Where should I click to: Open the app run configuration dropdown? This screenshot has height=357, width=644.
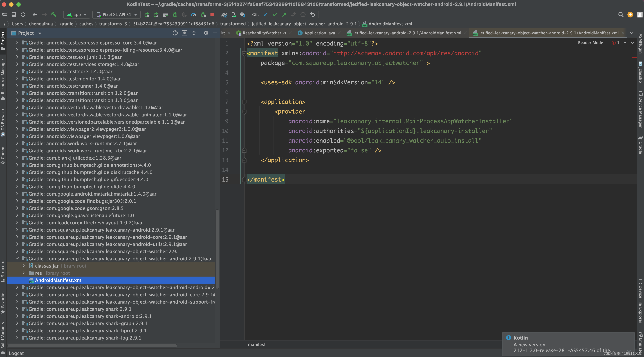point(77,15)
